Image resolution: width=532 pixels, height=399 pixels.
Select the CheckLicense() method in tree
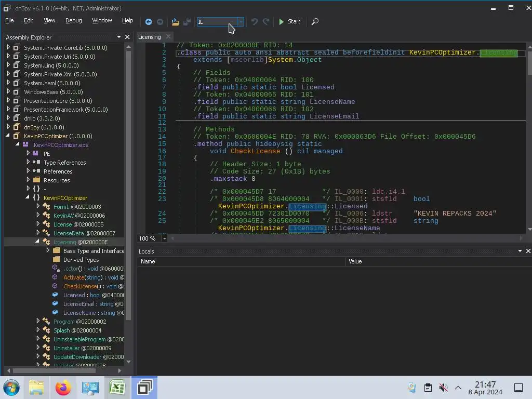coord(80,286)
